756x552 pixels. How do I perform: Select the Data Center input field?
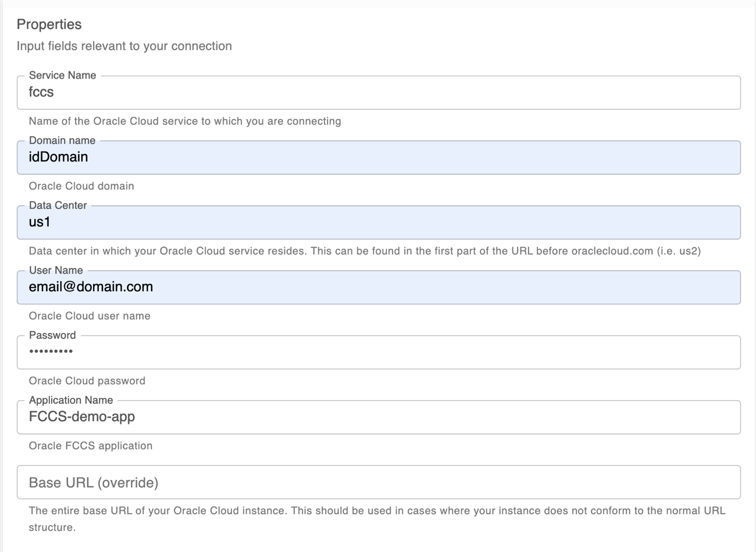tap(379, 223)
